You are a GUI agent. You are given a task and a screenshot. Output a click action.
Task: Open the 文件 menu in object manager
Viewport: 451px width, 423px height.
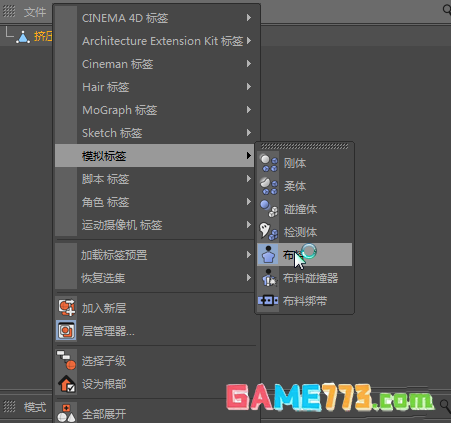pyautogui.click(x=35, y=12)
